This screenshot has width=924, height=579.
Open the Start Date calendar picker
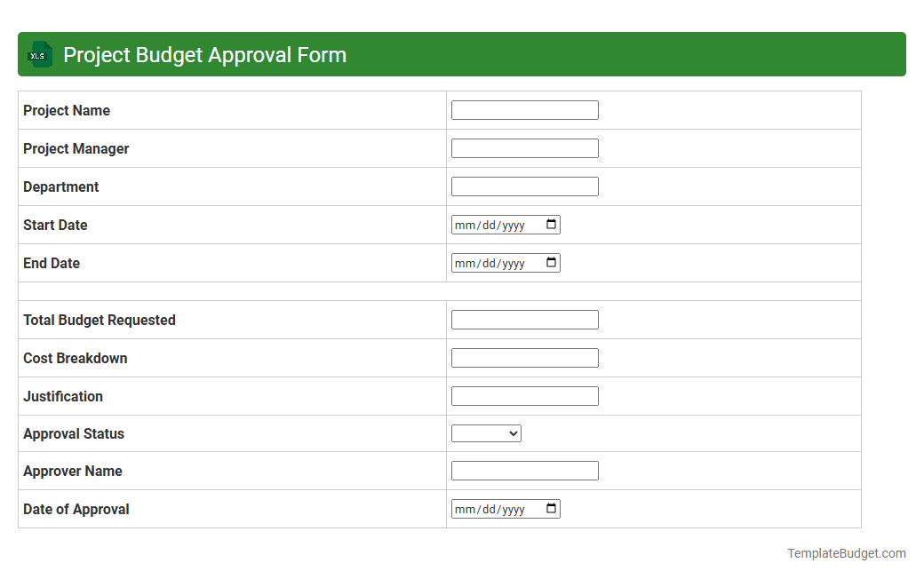coord(553,225)
